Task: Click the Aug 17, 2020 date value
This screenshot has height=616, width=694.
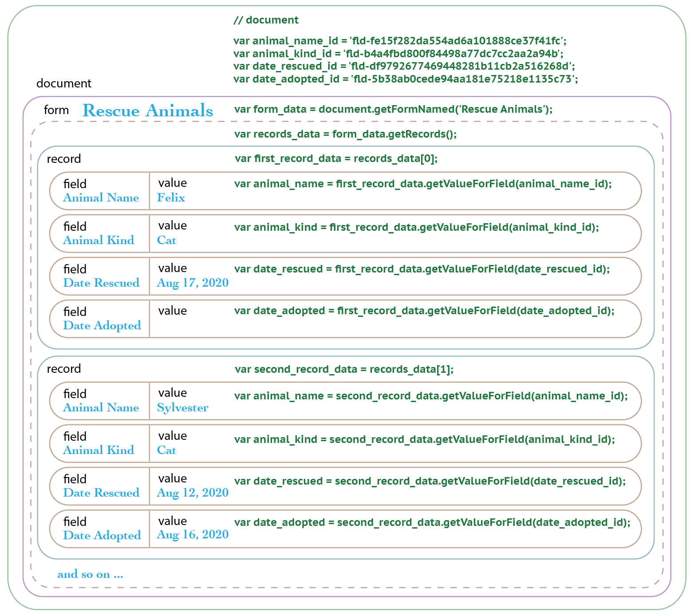Action: [x=193, y=283]
